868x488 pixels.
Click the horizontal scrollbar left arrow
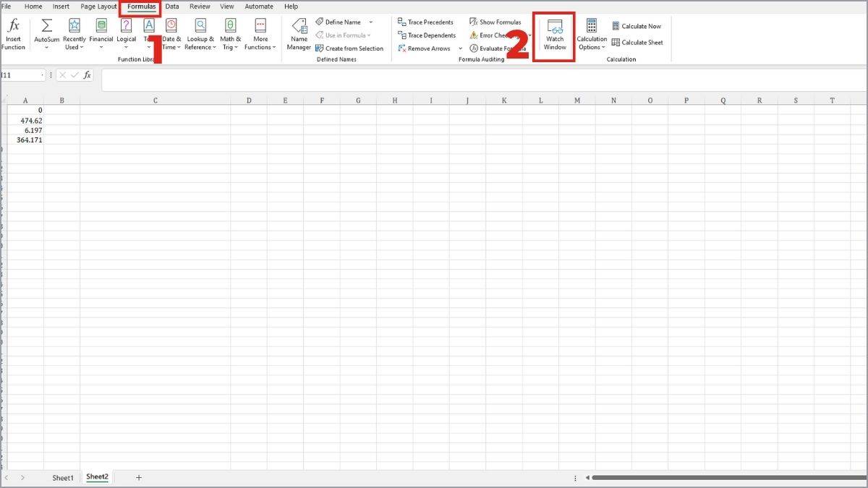coord(587,477)
